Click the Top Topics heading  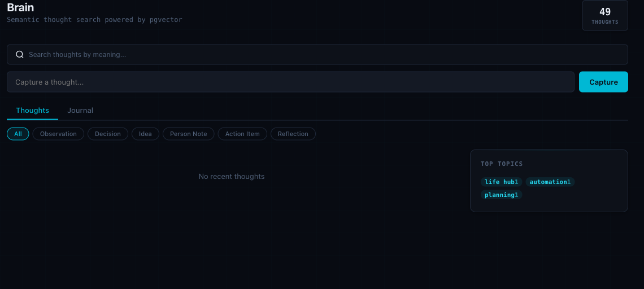click(x=502, y=164)
